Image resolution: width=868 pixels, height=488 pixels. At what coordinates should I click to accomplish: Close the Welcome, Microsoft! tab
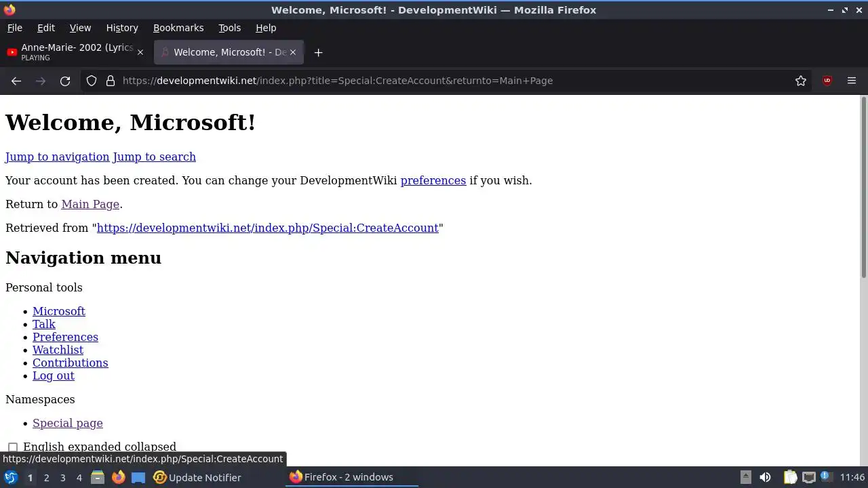pyautogui.click(x=294, y=52)
